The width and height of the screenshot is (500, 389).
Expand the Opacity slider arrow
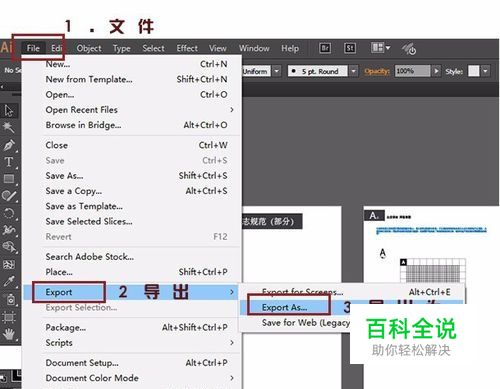(436, 71)
